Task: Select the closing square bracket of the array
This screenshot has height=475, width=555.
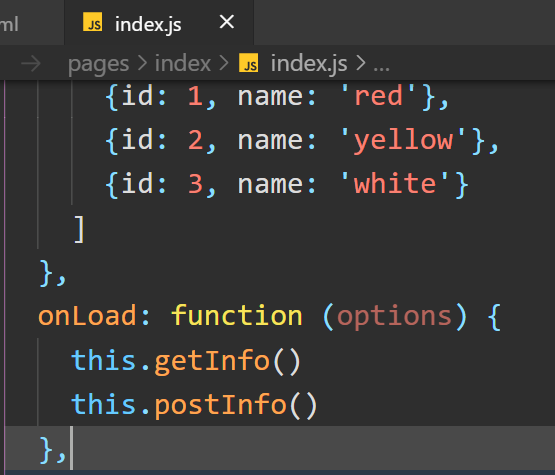Action: 79,229
